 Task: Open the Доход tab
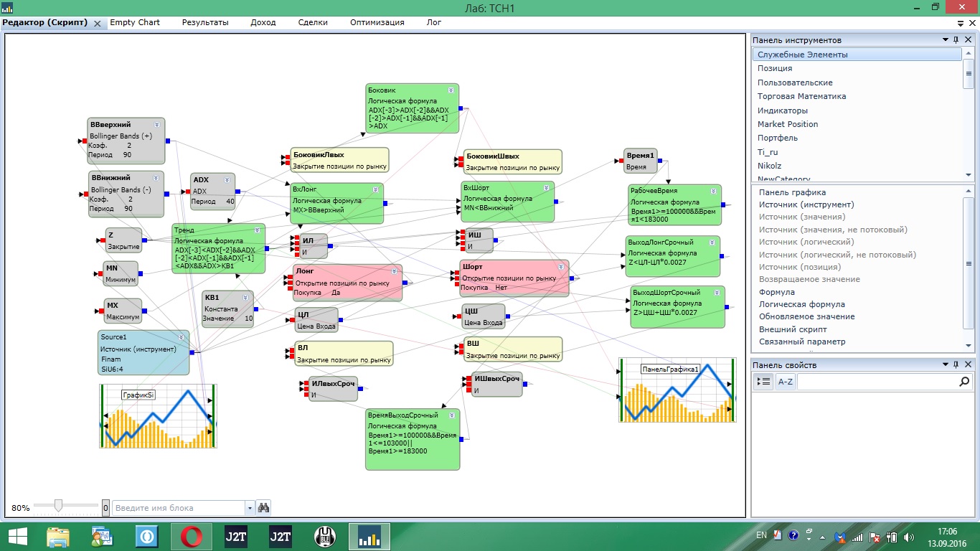point(263,22)
